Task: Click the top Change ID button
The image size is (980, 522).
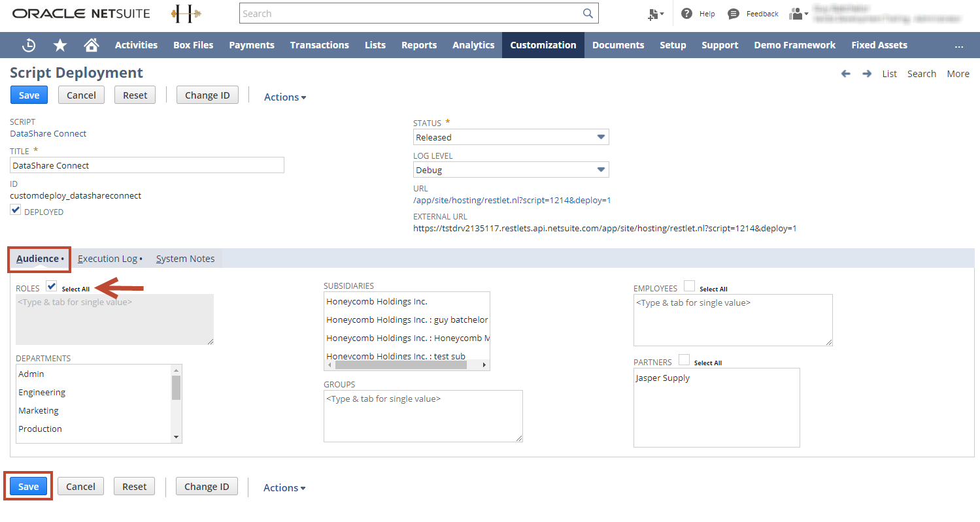Action: pyautogui.click(x=207, y=95)
